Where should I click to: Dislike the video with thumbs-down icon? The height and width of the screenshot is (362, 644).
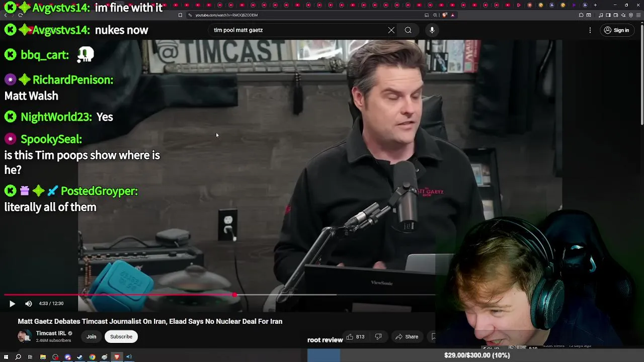click(378, 337)
